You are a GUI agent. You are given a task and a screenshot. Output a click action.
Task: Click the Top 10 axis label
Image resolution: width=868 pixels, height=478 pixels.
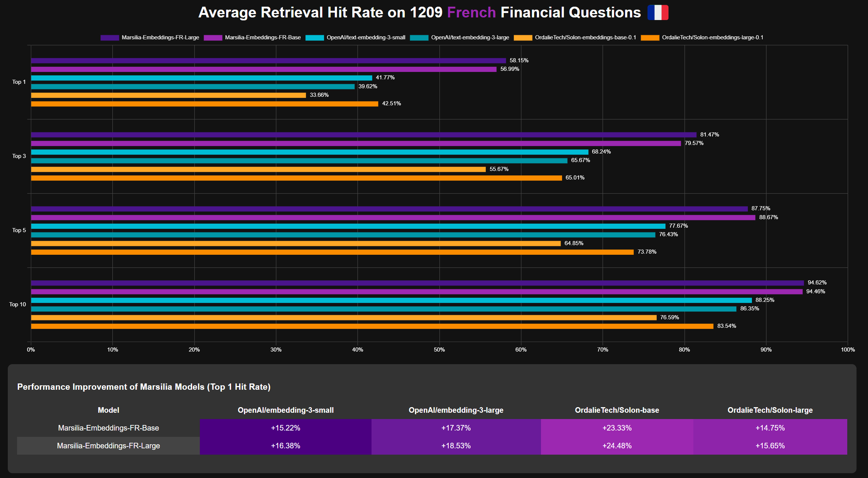click(17, 304)
